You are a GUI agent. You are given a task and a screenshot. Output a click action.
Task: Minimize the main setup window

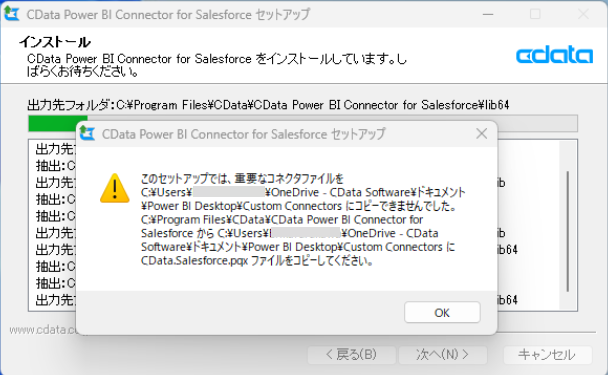[488, 14]
